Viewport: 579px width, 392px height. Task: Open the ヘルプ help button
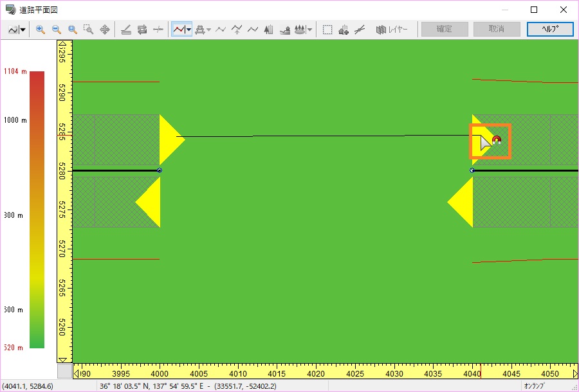pos(550,29)
